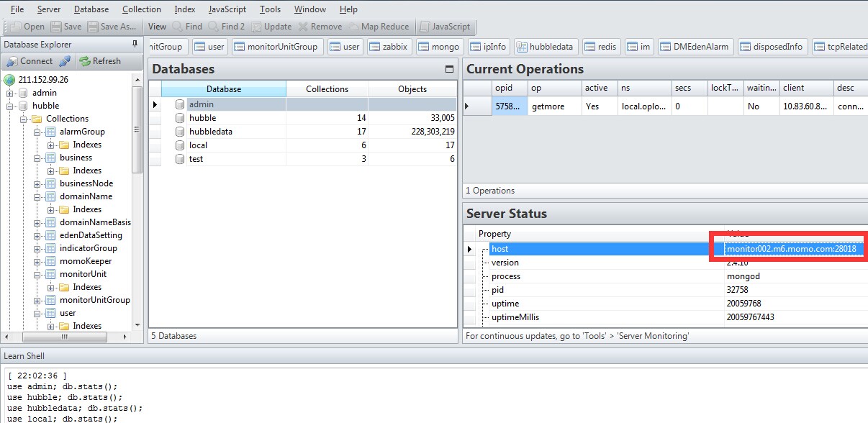This screenshot has height=423, width=868.
Task: Select the version property row
Action: [665, 263]
